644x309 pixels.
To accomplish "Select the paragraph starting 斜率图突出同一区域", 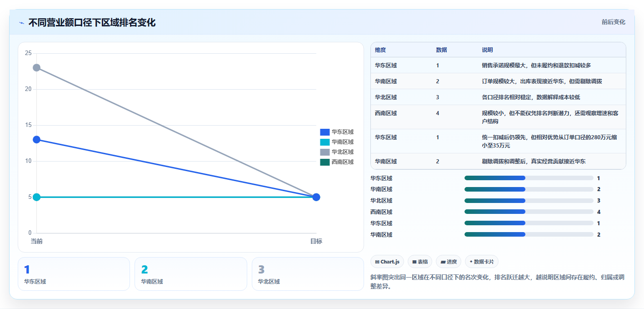I will (x=498, y=282).
